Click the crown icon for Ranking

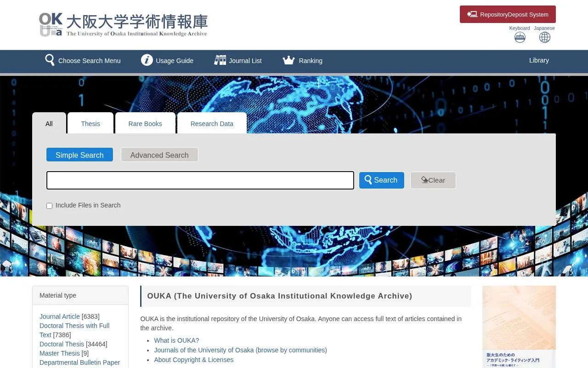[x=288, y=60]
